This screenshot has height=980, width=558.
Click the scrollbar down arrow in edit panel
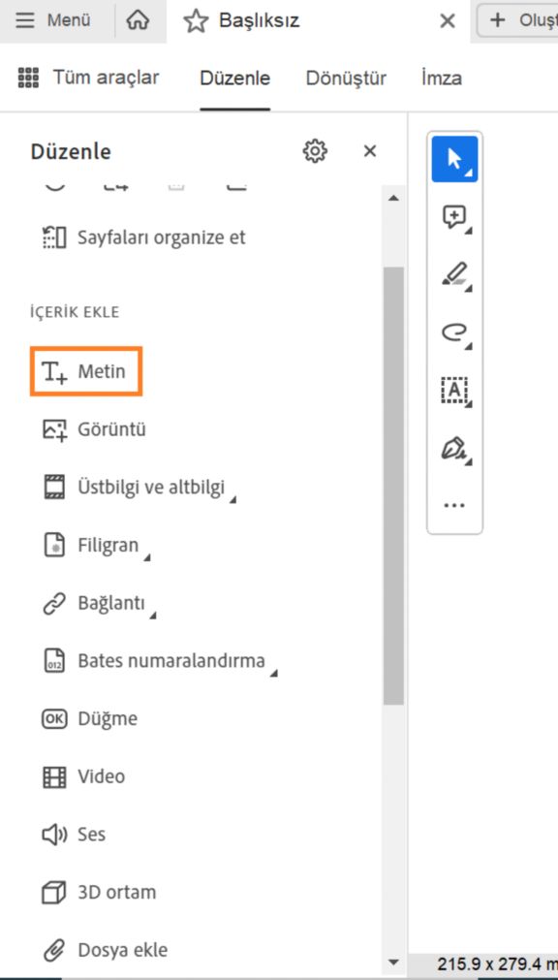tap(392, 962)
